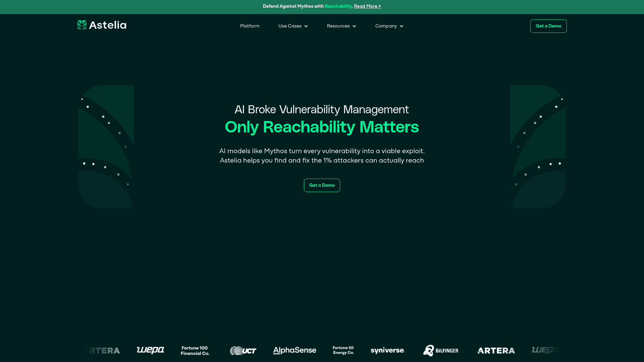Follow the Read More banner link
The width and height of the screenshot is (644, 362).
pyautogui.click(x=367, y=6)
